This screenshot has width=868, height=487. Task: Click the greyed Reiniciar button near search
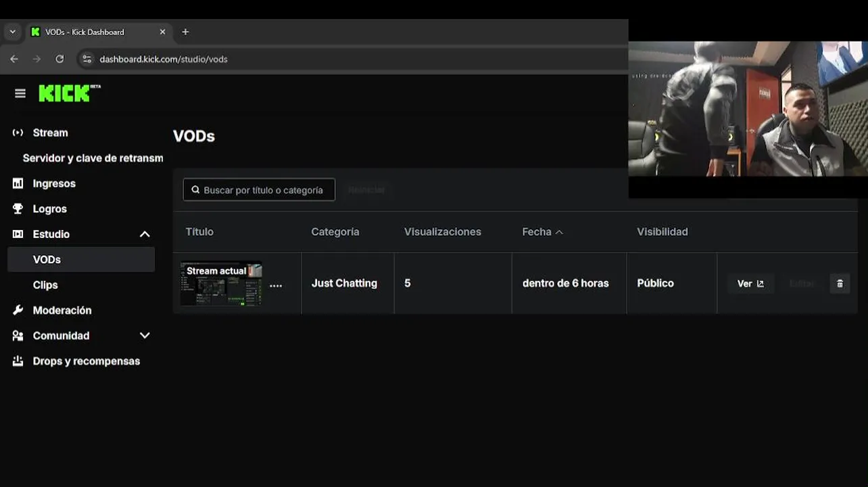[x=366, y=190]
